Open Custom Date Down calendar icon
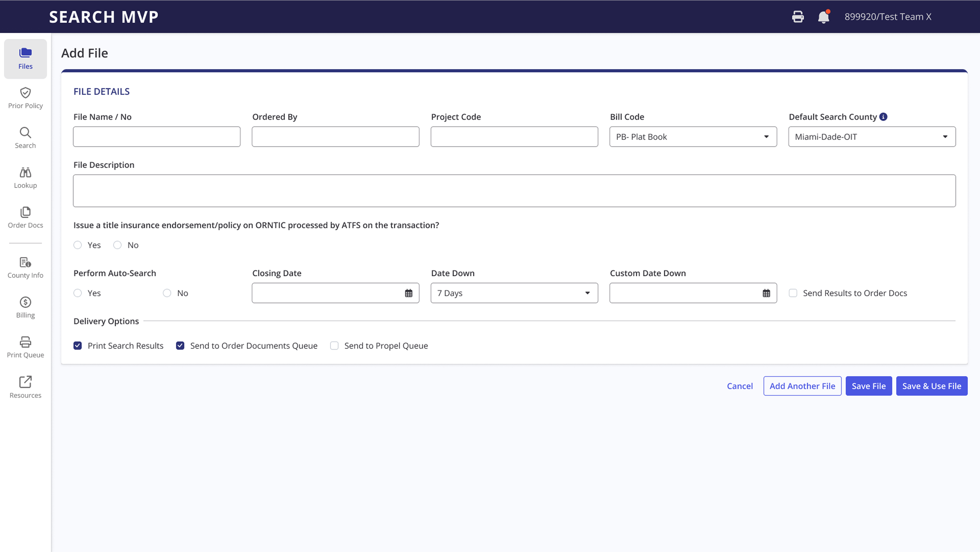This screenshot has width=980, height=552. (766, 293)
